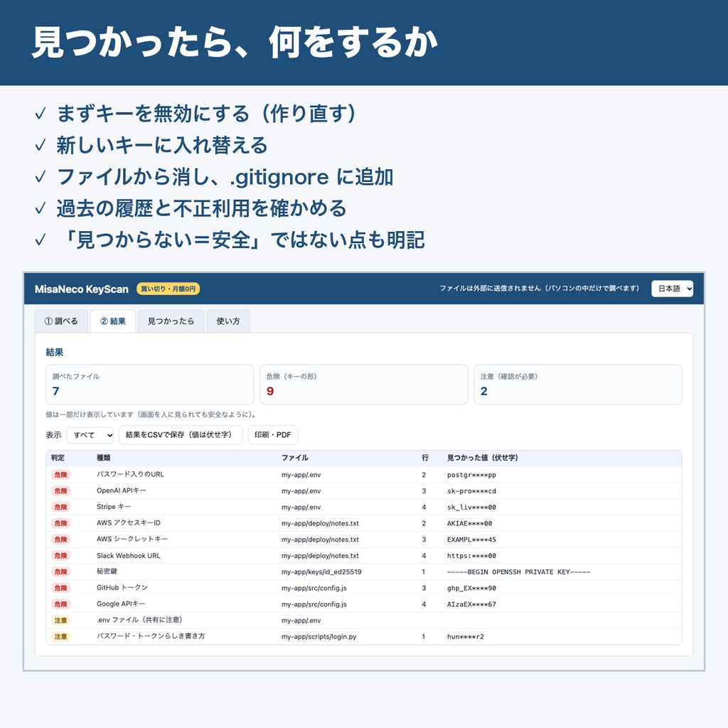Switch to the ② 結果 tab
This screenshot has height=728, width=728.
point(113,321)
